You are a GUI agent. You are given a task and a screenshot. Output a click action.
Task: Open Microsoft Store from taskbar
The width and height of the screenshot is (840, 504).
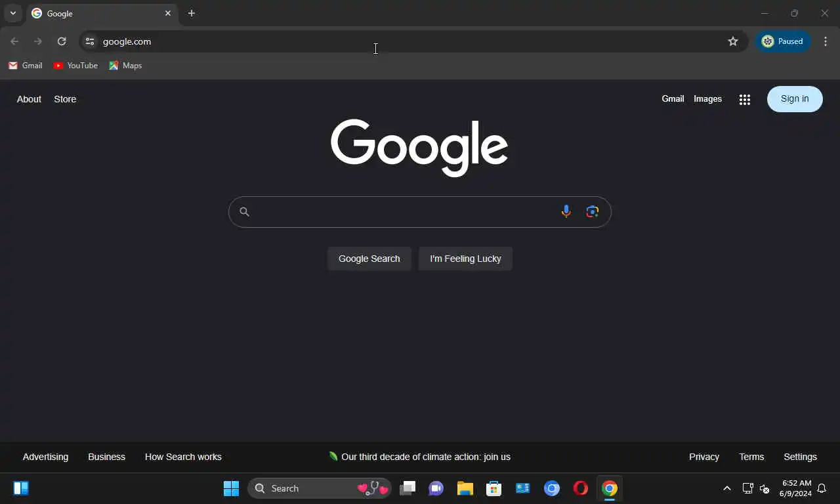click(494, 488)
